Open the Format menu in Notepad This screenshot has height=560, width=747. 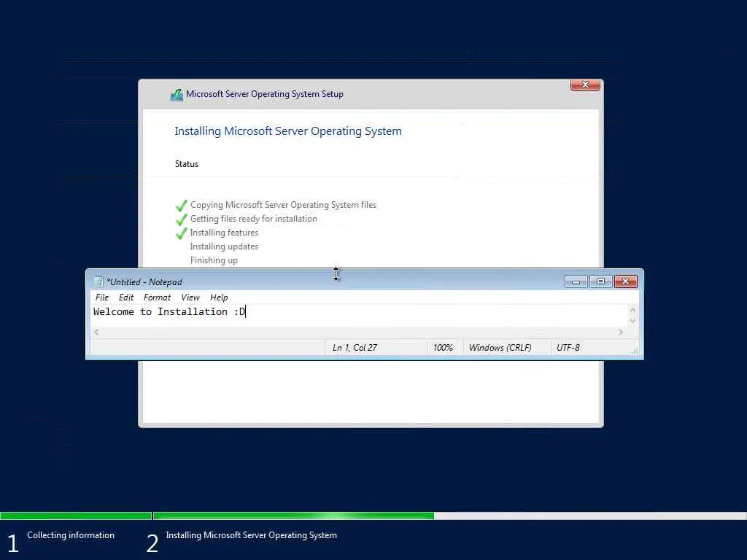point(157,297)
